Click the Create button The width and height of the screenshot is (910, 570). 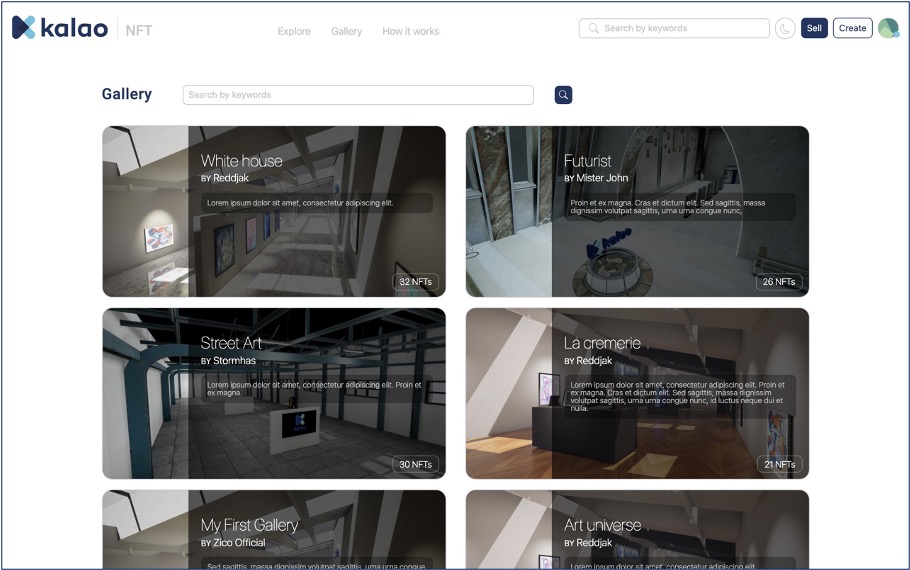(x=853, y=28)
